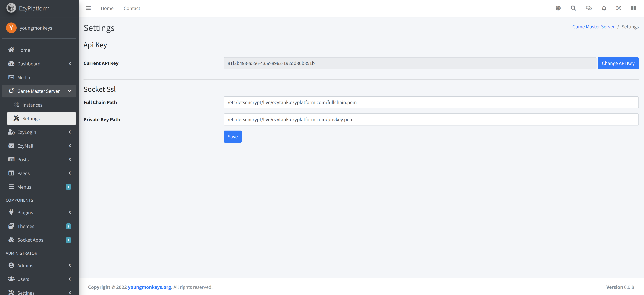The width and height of the screenshot is (644, 295).
Task: Switch to the Contact page
Action: click(132, 8)
